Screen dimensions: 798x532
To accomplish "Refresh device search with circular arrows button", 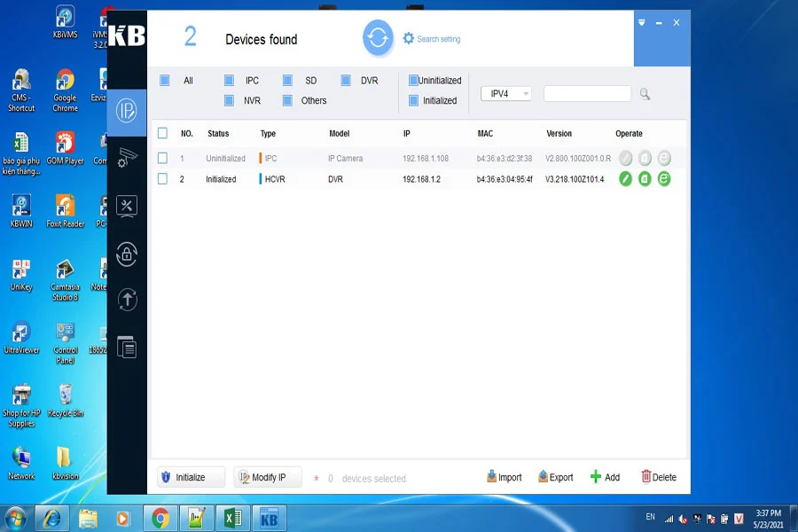I will (x=378, y=37).
